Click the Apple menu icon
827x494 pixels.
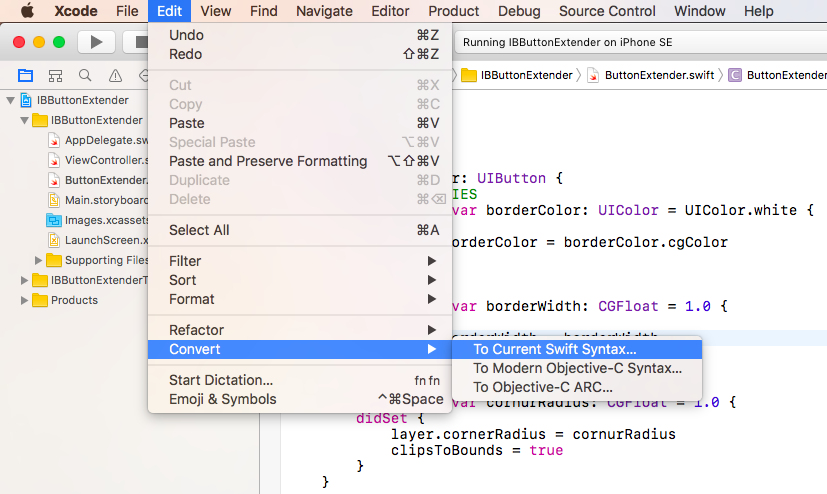pos(27,11)
